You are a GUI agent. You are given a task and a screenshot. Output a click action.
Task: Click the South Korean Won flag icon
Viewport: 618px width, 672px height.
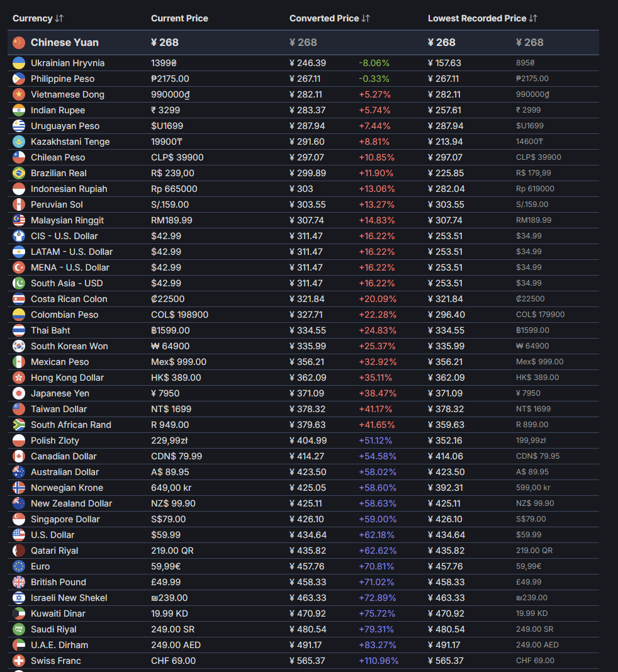(19, 346)
